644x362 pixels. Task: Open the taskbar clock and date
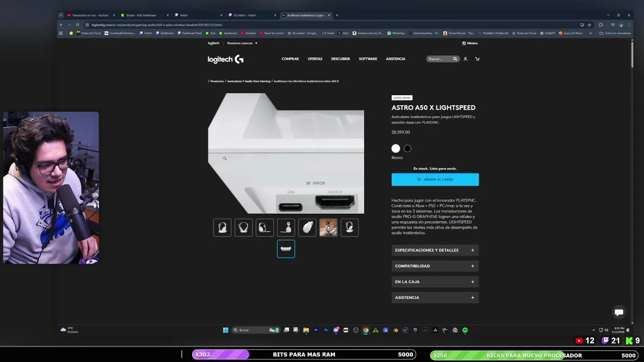point(617,330)
